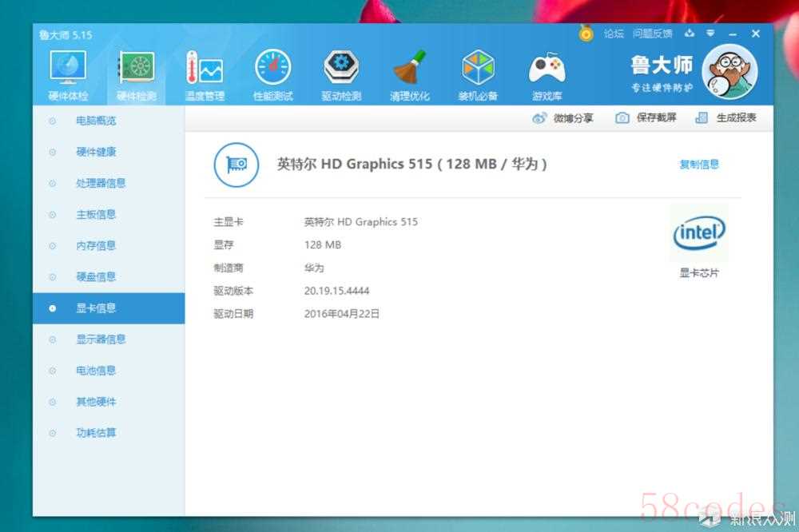Select 显示器信息 in sidebar

(x=109, y=339)
